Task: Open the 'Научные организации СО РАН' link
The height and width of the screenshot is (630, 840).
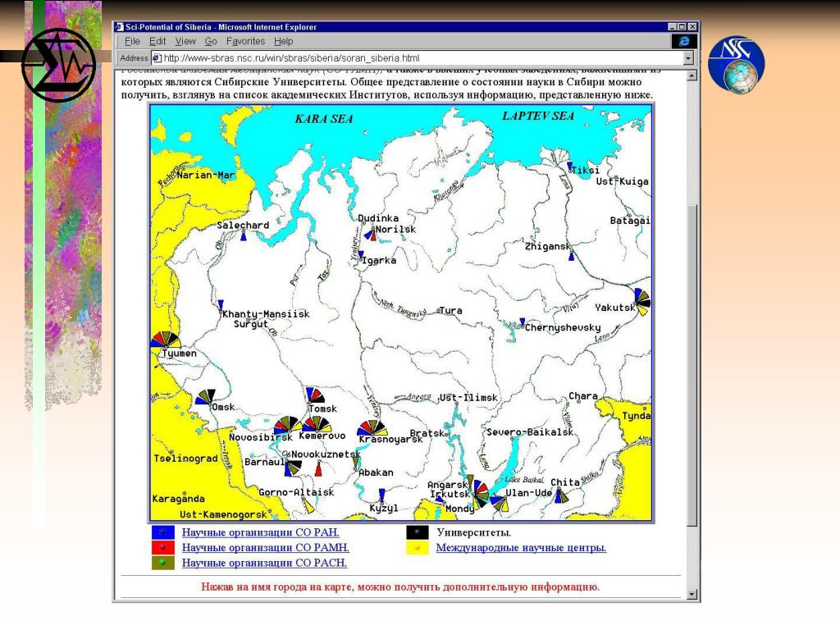Action: pyautogui.click(x=260, y=532)
